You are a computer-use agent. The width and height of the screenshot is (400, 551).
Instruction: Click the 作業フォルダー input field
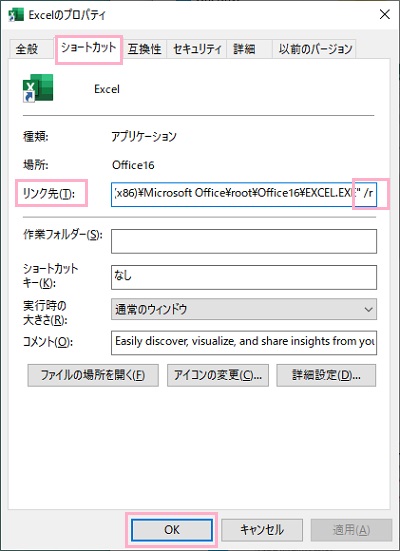244,241
